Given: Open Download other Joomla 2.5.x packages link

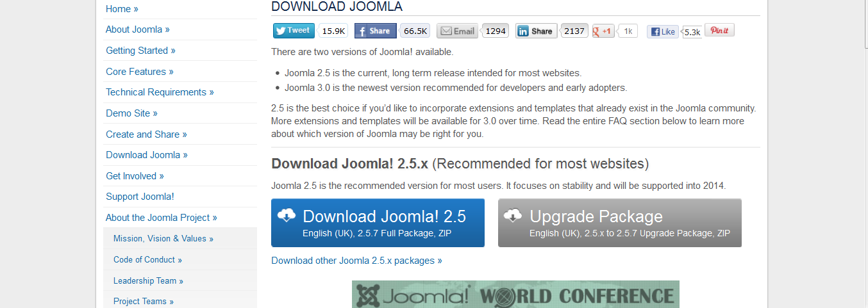Looking at the screenshot, I should (x=356, y=261).
